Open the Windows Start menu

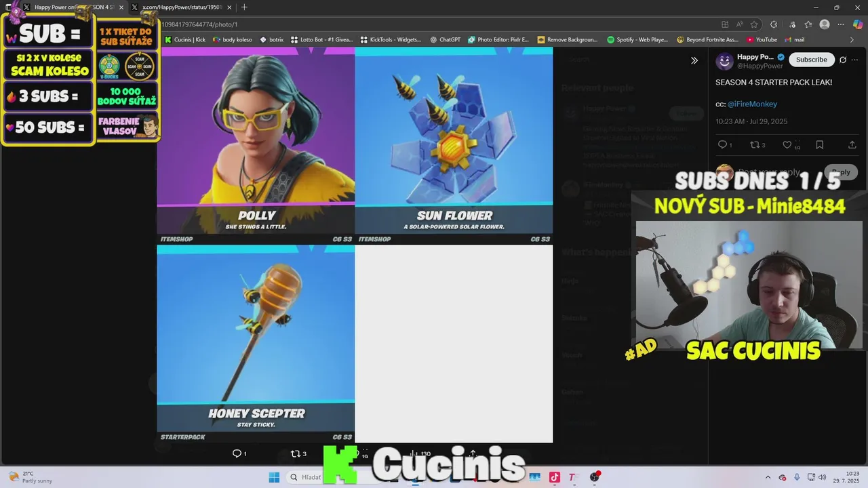(x=274, y=477)
